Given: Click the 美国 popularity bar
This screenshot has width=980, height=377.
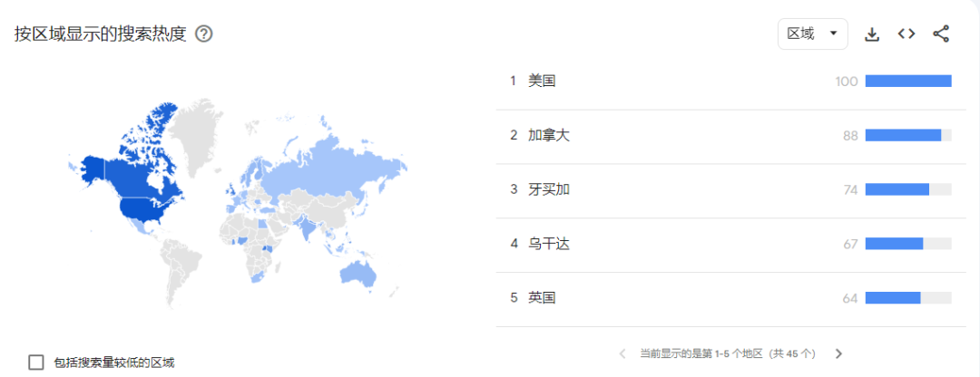Looking at the screenshot, I should tap(907, 82).
